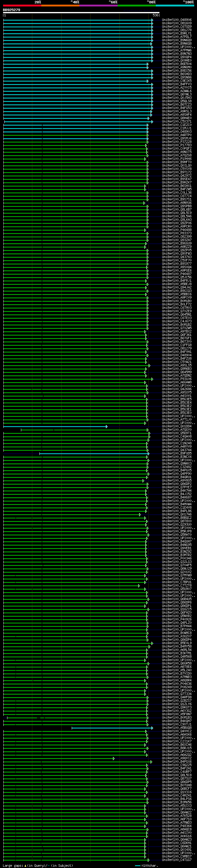Open hit UniRef100_Q9XQP4
The width and height of the screenshot is (197, 868).
177,57
